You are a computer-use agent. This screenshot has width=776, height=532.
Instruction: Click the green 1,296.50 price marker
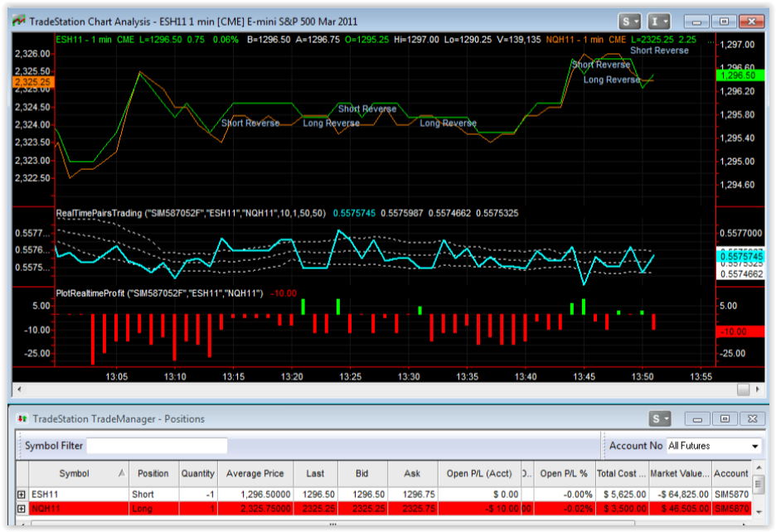coord(738,75)
